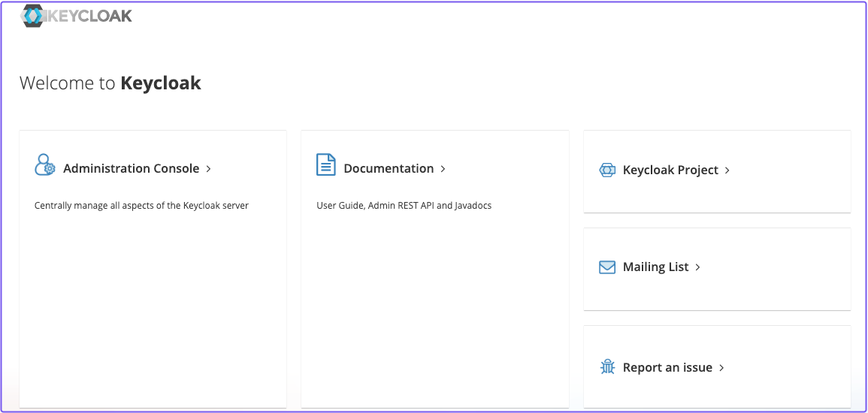The height and width of the screenshot is (413, 868).
Task: Open the Mailing List link
Action: point(655,267)
